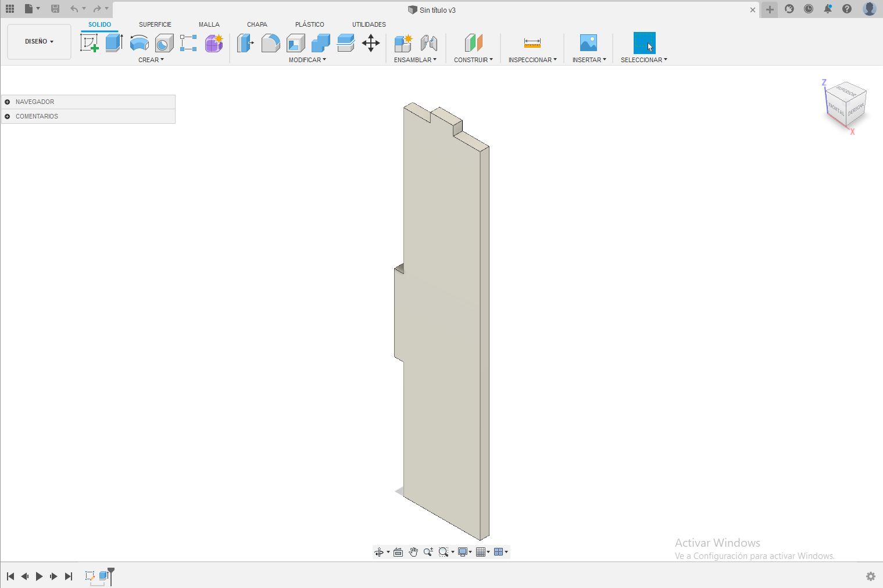883x588 pixels.
Task: Expand the ENSAMBLAR menu
Action: tap(415, 60)
